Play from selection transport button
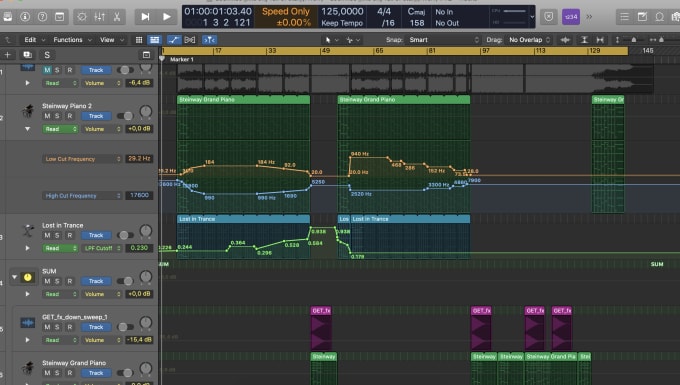 145,16
